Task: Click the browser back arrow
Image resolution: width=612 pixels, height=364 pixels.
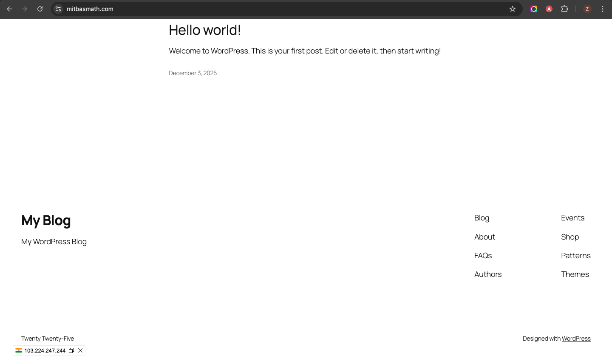Action: [x=9, y=9]
